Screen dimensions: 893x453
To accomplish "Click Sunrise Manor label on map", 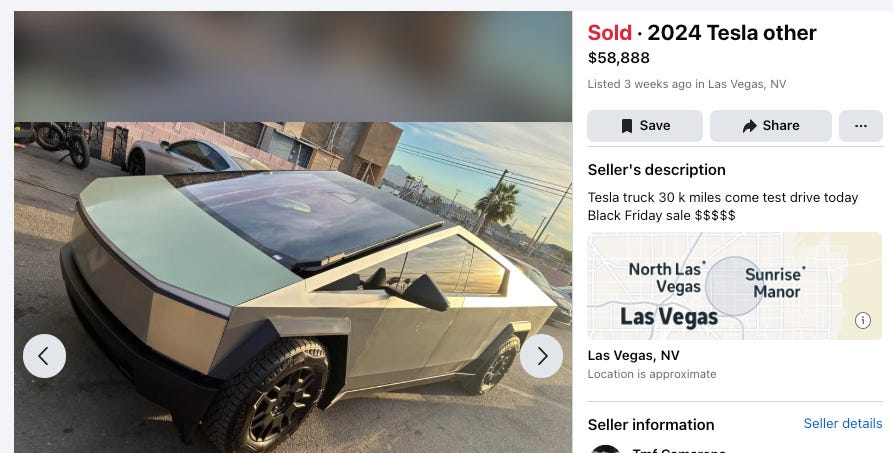I will [x=776, y=283].
